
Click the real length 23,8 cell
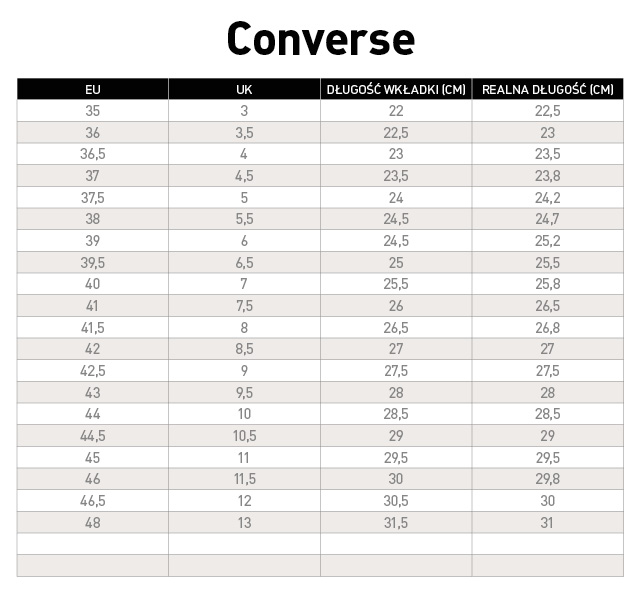(547, 176)
